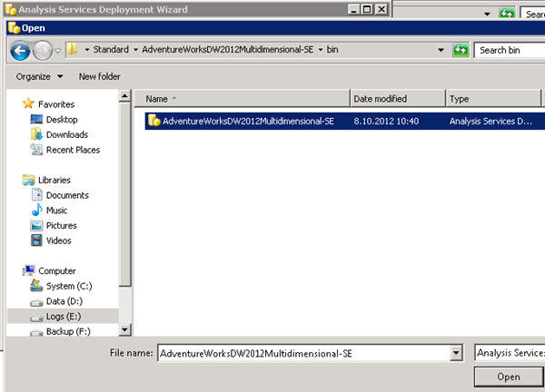Expand the address bar path history dropdown
Image resolution: width=545 pixels, height=392 pixels.
441,50
